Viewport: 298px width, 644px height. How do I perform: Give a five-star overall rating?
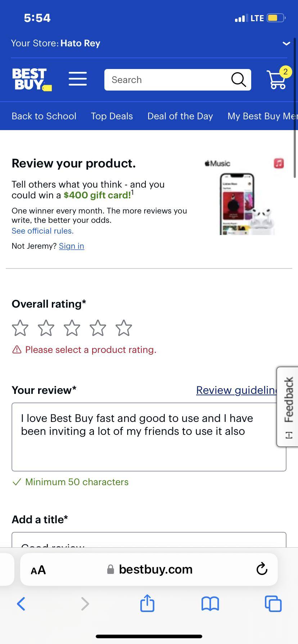coord(123,328)
